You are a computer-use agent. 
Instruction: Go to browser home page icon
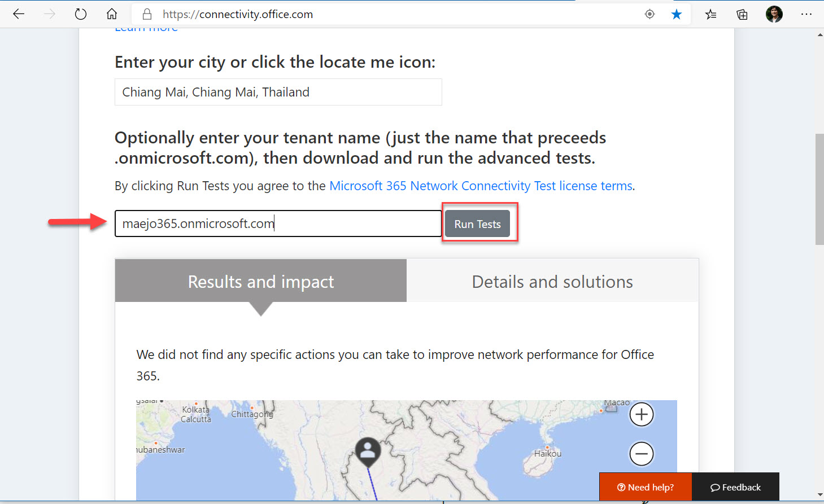click(112, 14)
